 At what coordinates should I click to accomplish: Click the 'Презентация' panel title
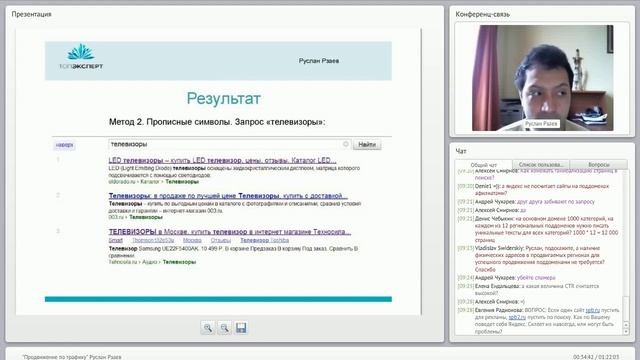[31, 14]
